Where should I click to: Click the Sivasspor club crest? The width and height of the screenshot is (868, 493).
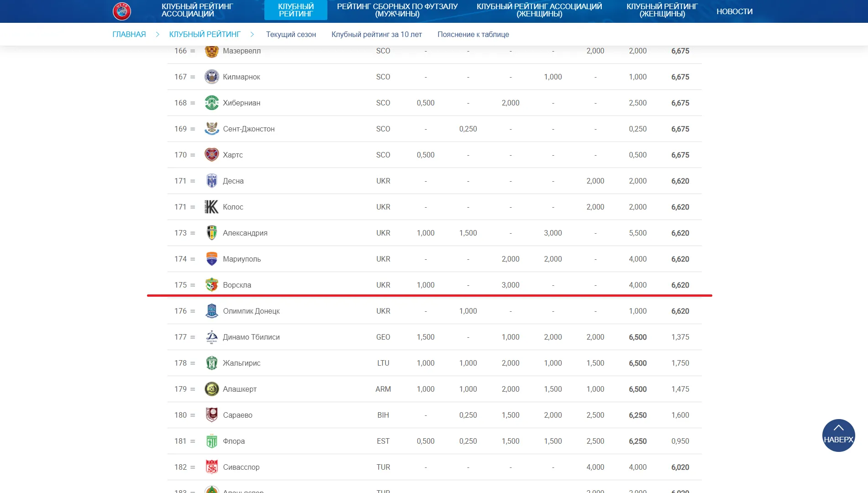point(211,467)
